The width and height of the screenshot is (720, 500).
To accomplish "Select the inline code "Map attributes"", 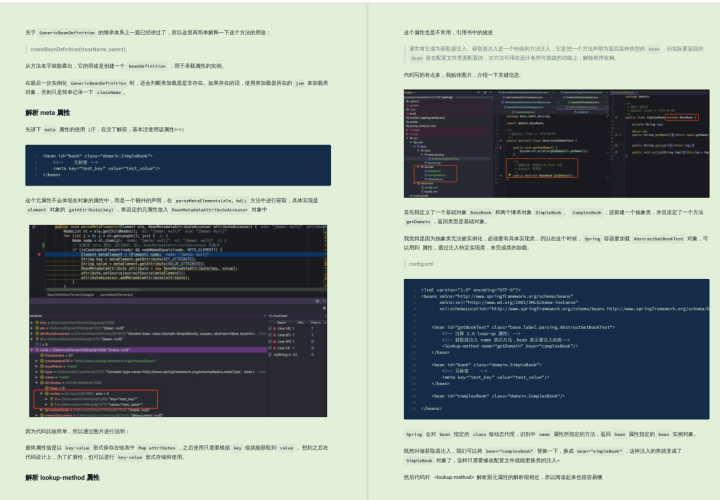I will pos(157,448).
